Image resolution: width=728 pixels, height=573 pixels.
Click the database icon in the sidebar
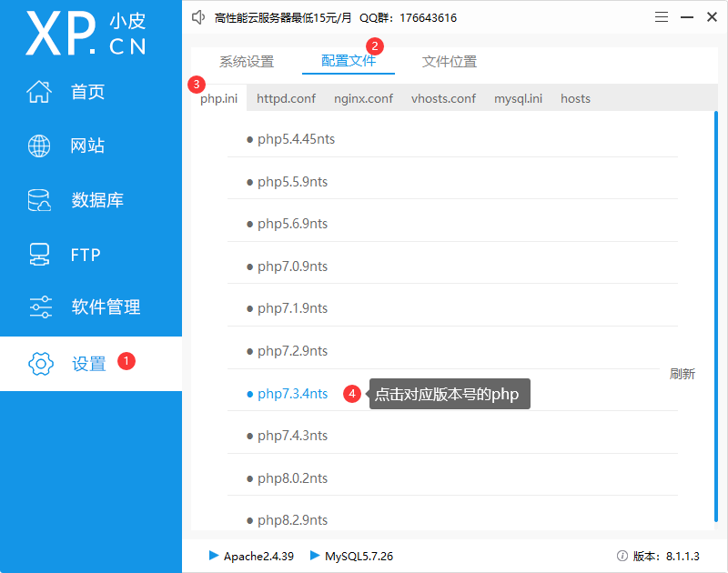(39, 200)
